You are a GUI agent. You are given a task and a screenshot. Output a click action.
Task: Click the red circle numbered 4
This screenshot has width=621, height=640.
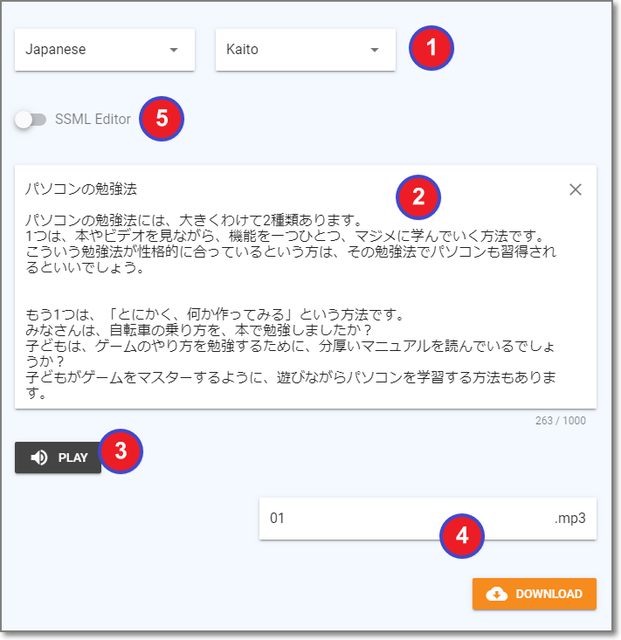(461, 535)
